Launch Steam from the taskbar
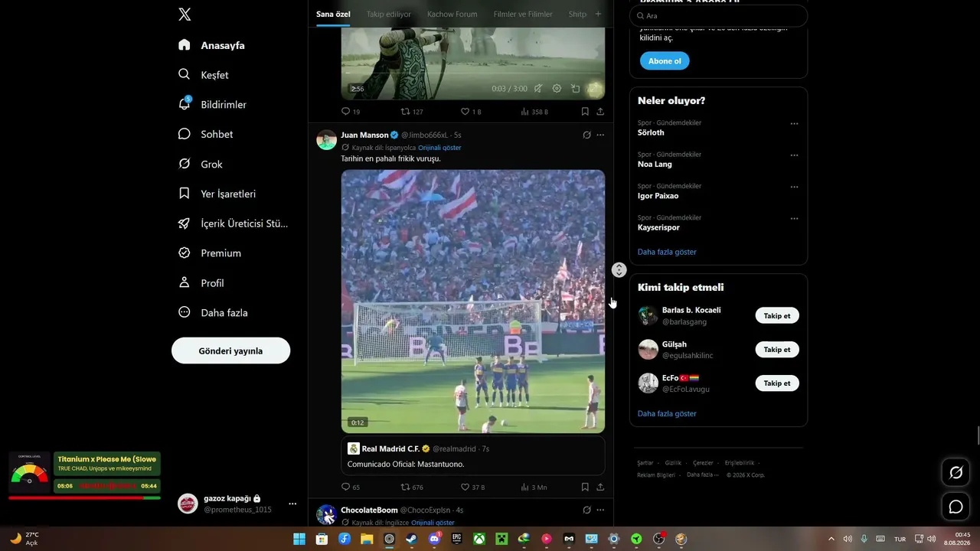 click(x=412, y=539)
